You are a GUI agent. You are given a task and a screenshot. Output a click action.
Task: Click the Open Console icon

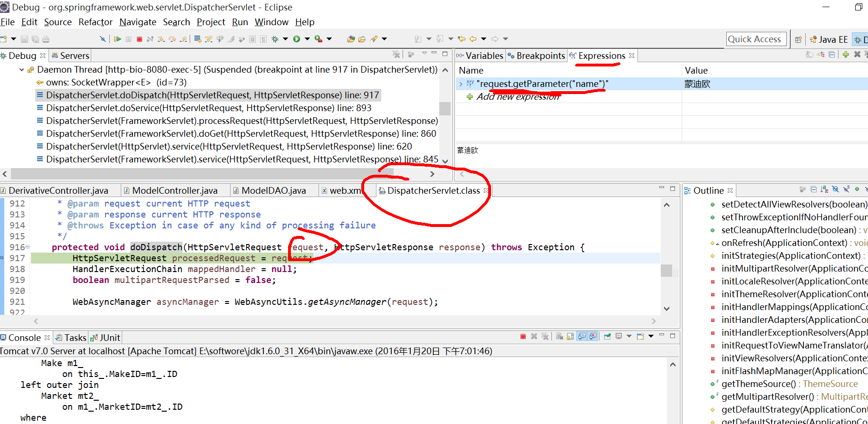640,336
